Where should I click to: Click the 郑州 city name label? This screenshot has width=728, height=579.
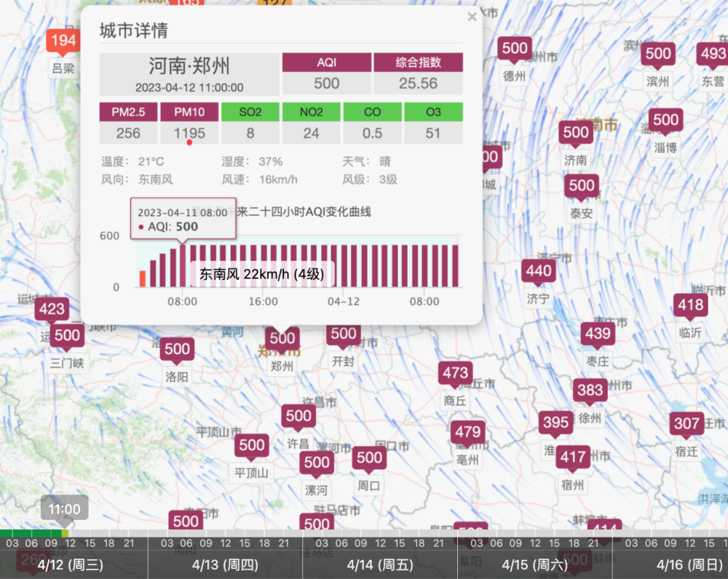point(282,367)
